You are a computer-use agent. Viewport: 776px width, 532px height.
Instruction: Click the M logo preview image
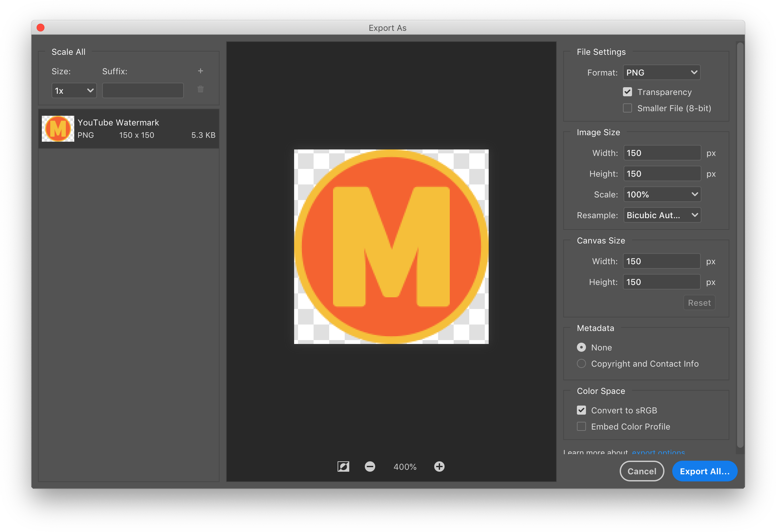(391, 247)
